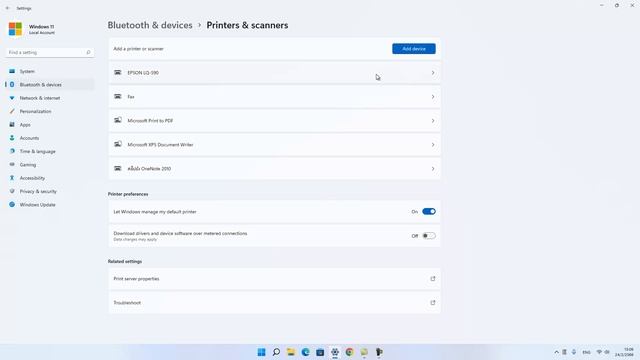Click the Find a setting search box

tap(49, 52)
